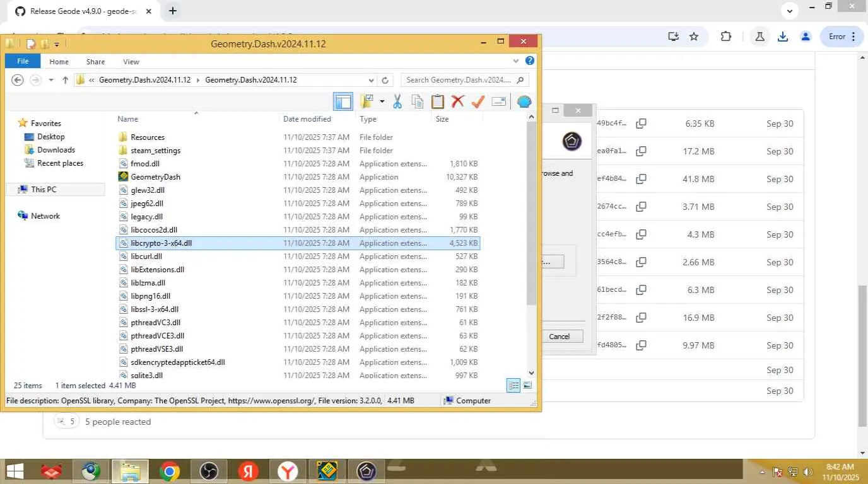
Task: Bookmark this page in Chrome
Action: tap(694, 37)
